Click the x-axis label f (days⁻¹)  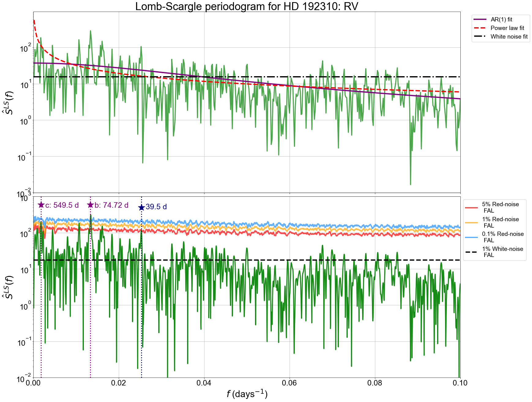pyautogui.click(x=247, y=394)
